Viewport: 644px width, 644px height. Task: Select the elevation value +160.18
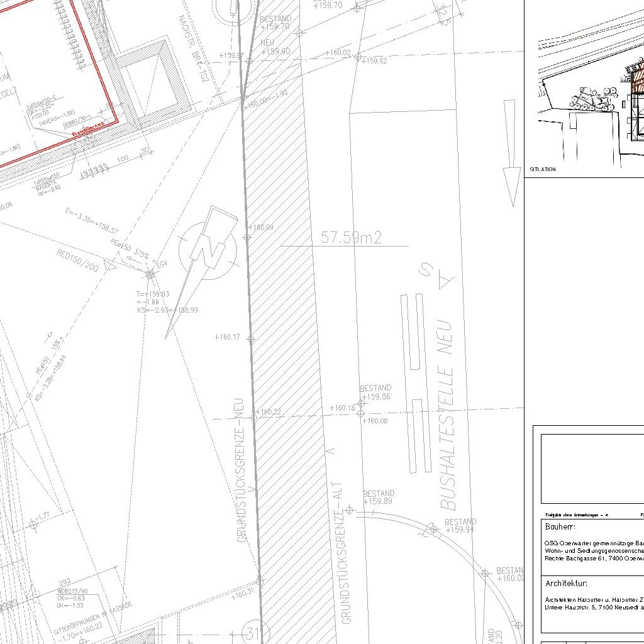342,408
